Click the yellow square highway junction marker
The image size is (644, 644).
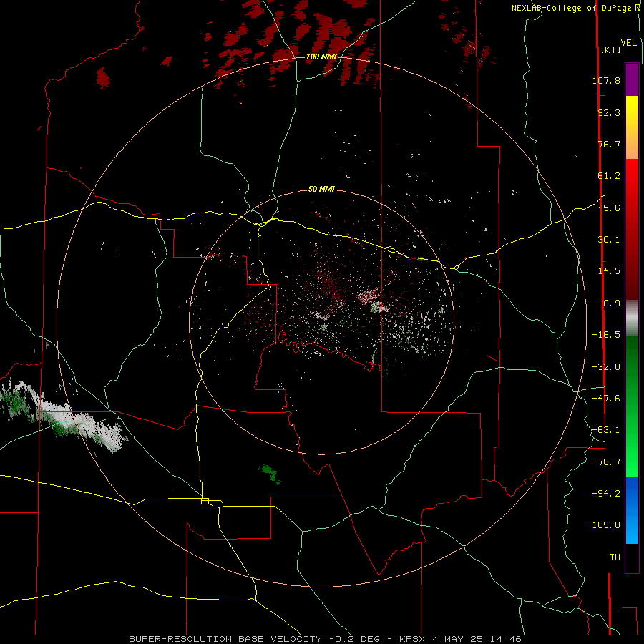coord(205,501)
